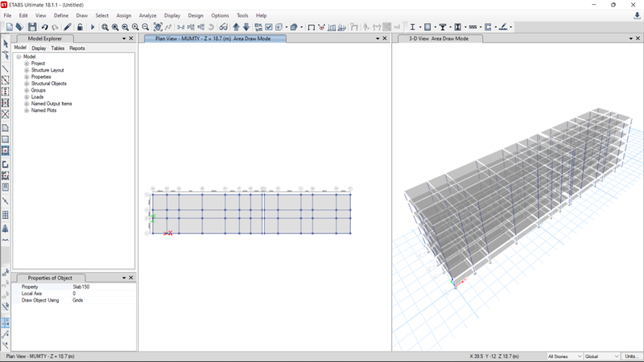Open the Plan View window dropdown arrow
The width and height of the screenshot is (644, 362).
[378, 39]
